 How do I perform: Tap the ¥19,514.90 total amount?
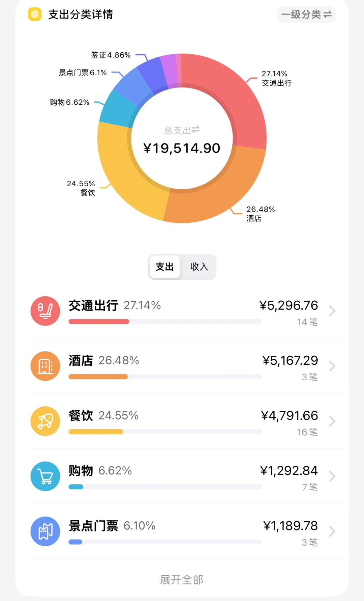pyautogui.click(x=182, y=148)
